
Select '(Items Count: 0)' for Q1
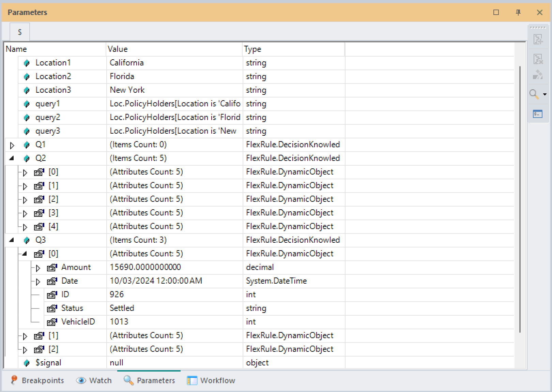click(x=138, y=145)
